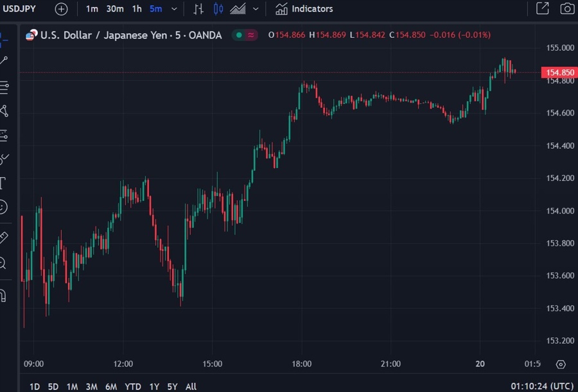Toggle the pink data mode indicator
Image resolution: width=578 pixels, height=392 pixels.
click(x=251, y=35)
